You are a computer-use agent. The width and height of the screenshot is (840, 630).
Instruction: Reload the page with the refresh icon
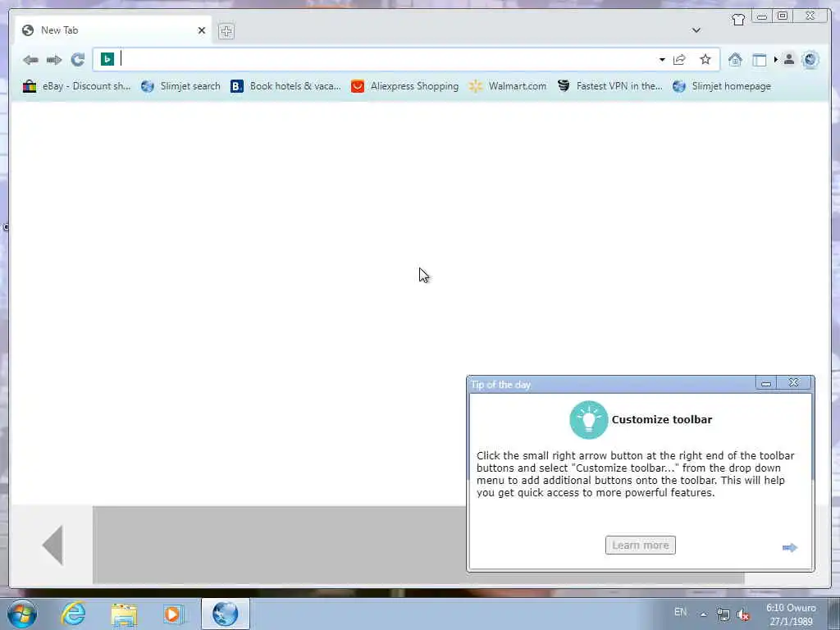[78, 59]
